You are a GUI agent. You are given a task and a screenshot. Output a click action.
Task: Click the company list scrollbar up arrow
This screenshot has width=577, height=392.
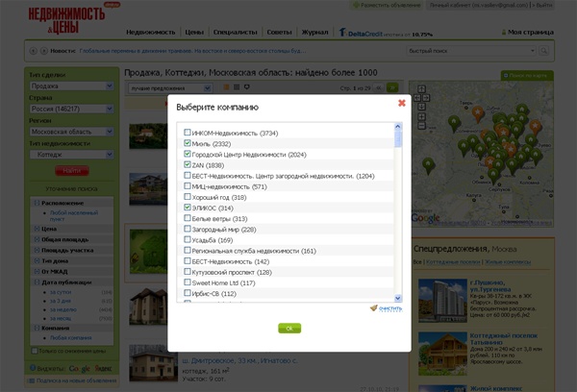(398, 127)
